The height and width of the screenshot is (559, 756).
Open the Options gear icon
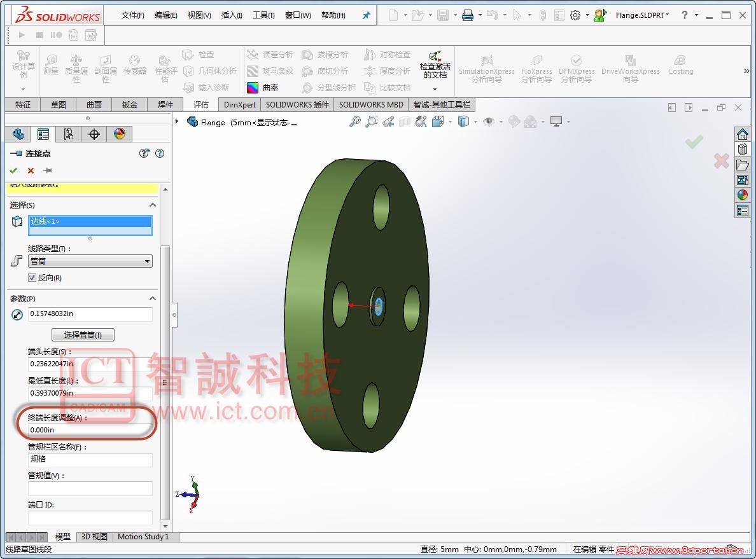coord(575,15)
